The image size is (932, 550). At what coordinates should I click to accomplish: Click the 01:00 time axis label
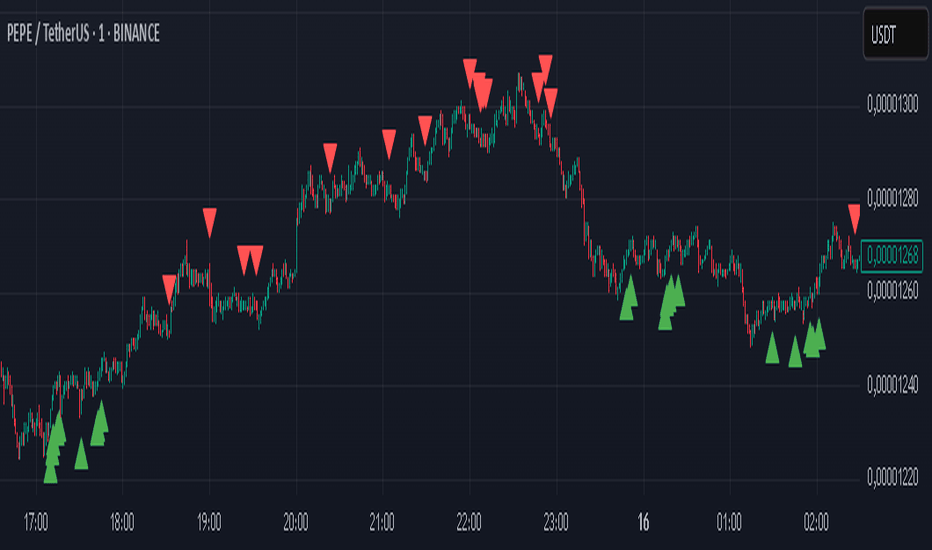point(729,523)
